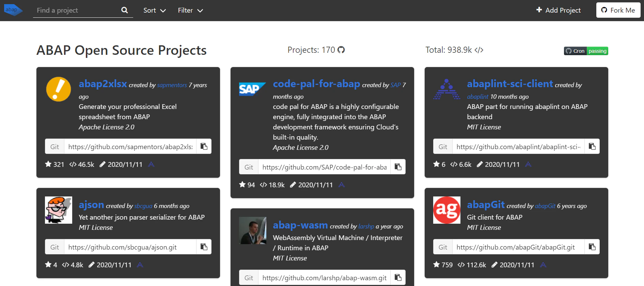
Task: Visit the sbcgua author link
Action: pos(143,206)
